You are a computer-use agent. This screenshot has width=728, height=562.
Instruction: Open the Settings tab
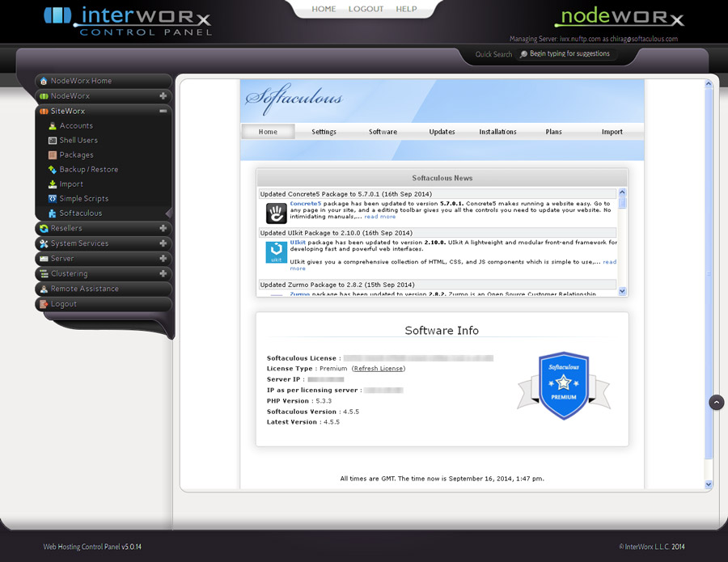click(x=324, y=132)
